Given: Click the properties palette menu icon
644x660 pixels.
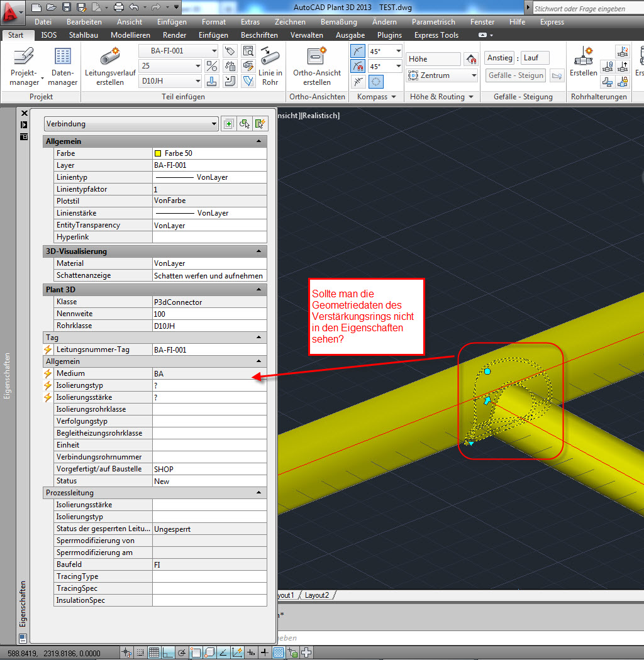Looking at the screenshot, I should [24, 137].
